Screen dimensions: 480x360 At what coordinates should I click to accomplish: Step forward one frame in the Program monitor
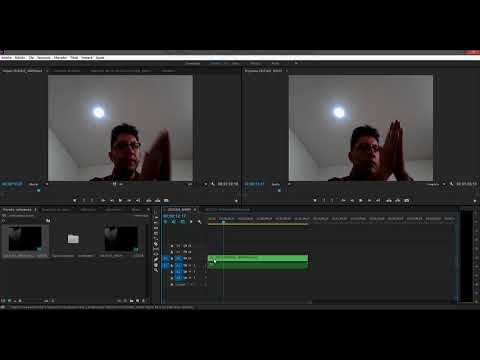pyautogui.click(x=369, y=201)
